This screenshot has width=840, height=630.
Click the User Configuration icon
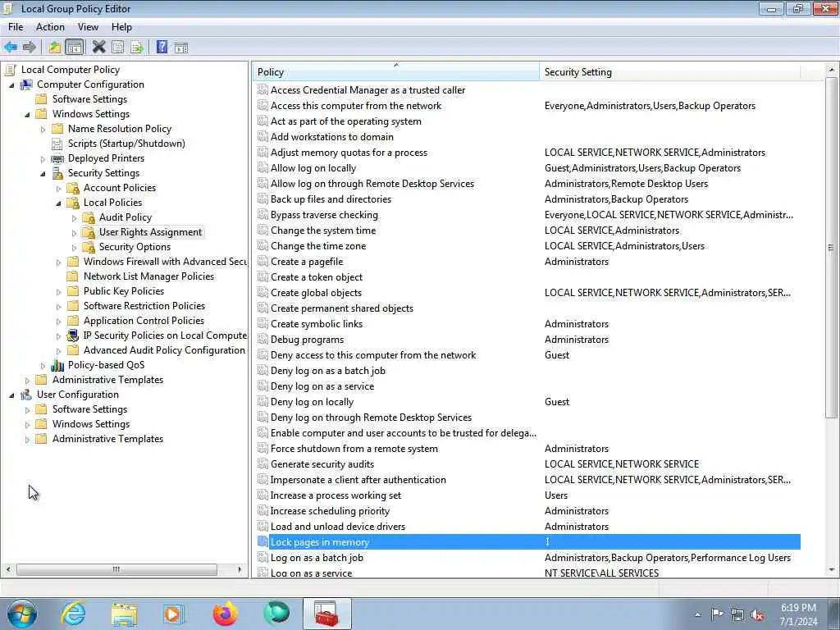pos(26,395)
